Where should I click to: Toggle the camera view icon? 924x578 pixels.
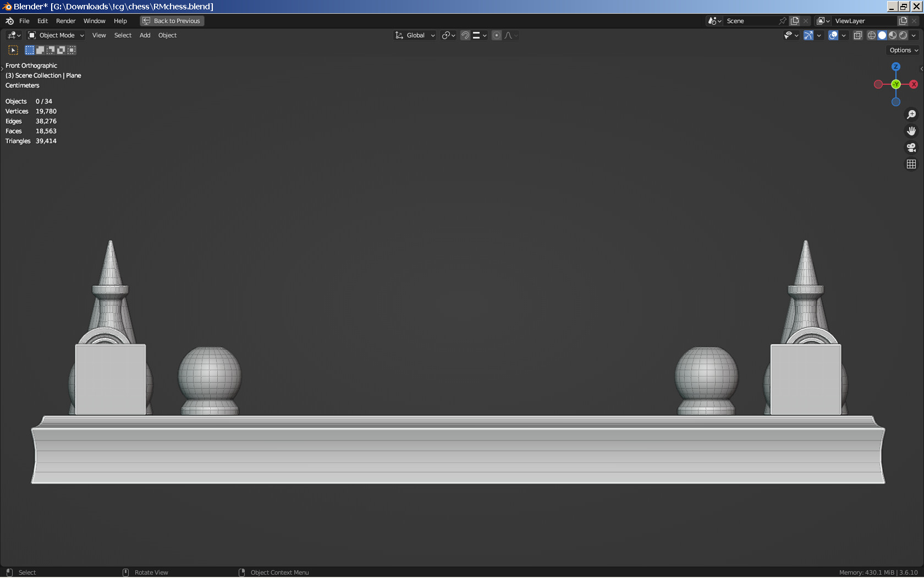[911, 148]
